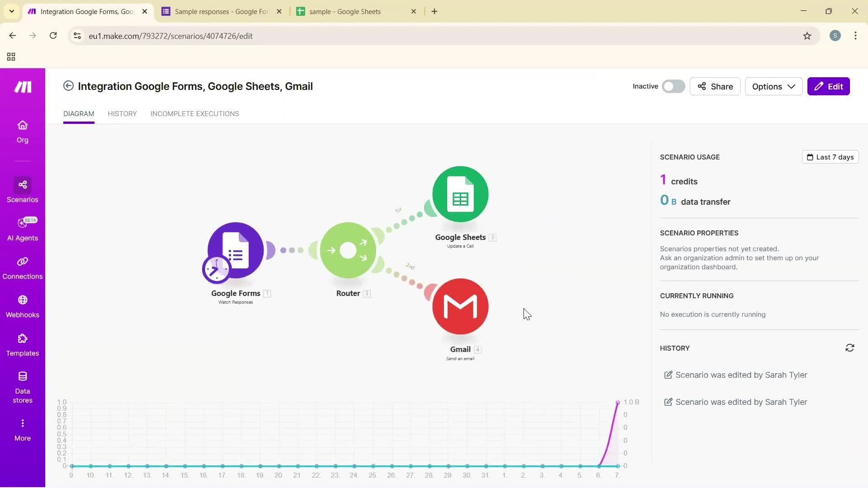Click the Share button
Screen dimensions: 868x488
click(715, 86)
